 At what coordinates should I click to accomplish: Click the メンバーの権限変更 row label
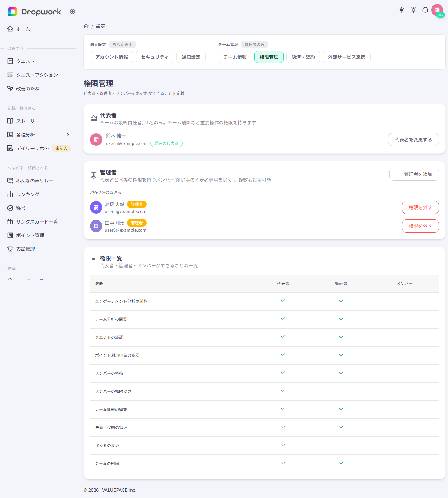(113, 391)
